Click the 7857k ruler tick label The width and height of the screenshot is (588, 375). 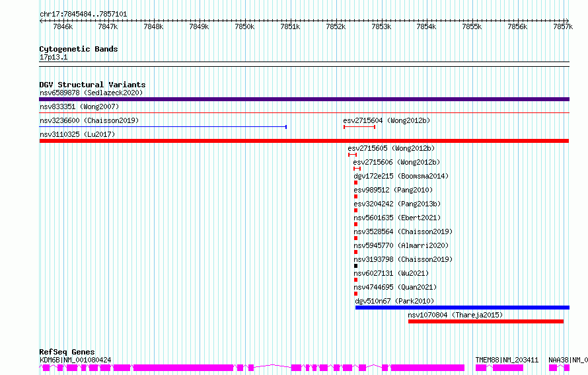click(563, 26)
